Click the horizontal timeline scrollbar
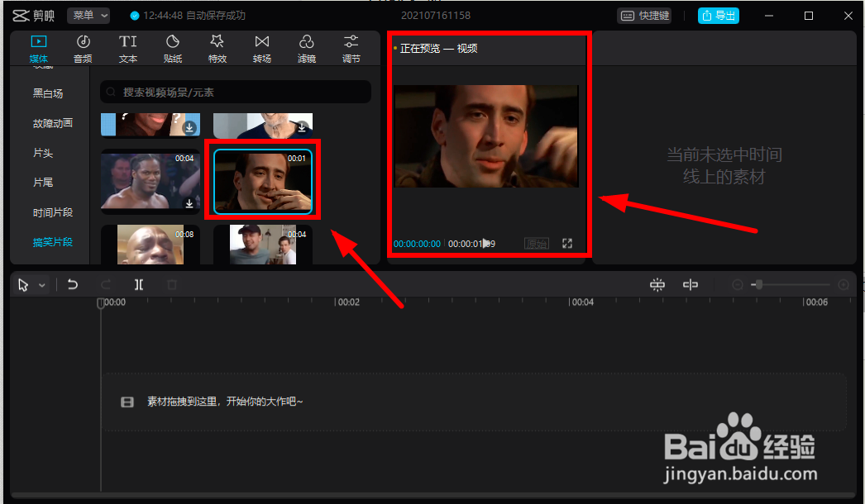 point(432,495)
